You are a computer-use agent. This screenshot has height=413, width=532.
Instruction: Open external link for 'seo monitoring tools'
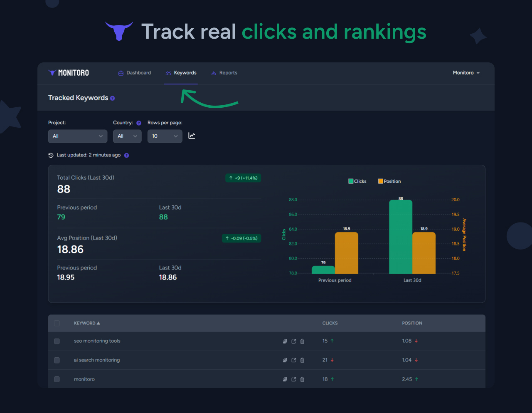click(294, 341)
